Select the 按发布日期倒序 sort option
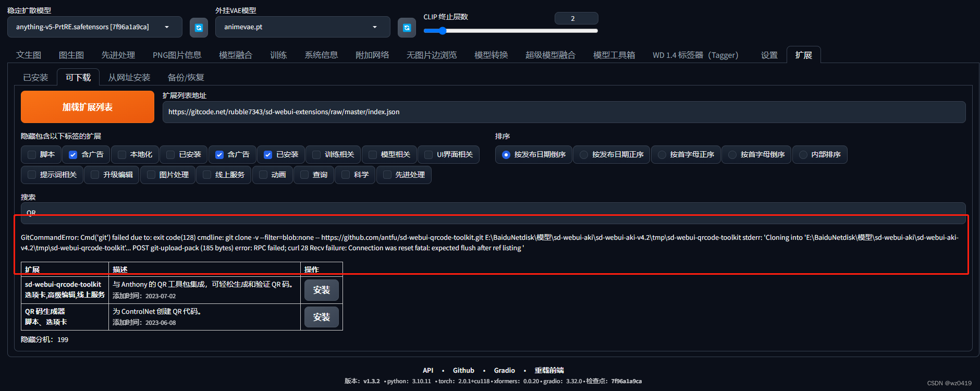This screenshot has width=980, height=391. coord(534,154)
